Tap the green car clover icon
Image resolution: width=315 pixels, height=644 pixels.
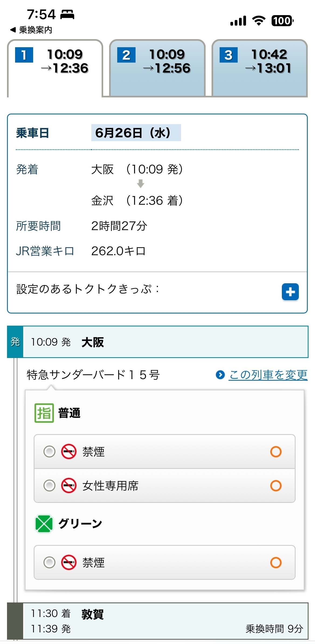coord(44,524)
